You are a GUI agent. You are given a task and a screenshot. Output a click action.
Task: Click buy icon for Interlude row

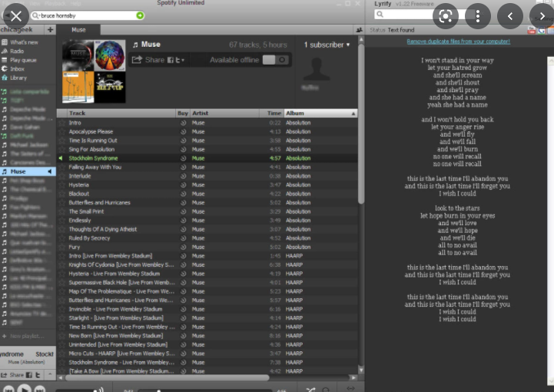(183, 176)
